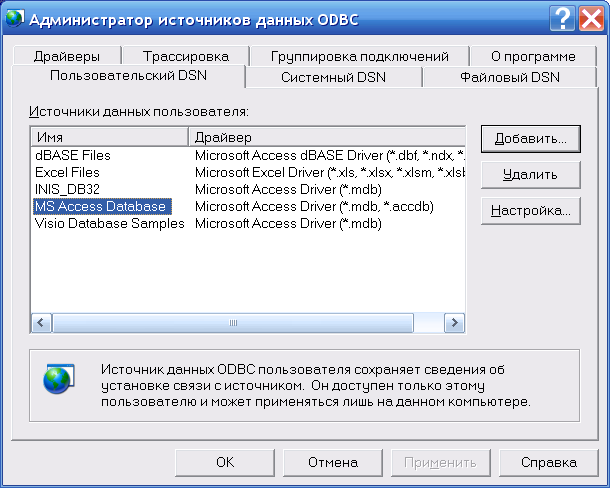This screenshot has height=488, width=610.
Task: Click the Удалить button
Action: [531, 175]
